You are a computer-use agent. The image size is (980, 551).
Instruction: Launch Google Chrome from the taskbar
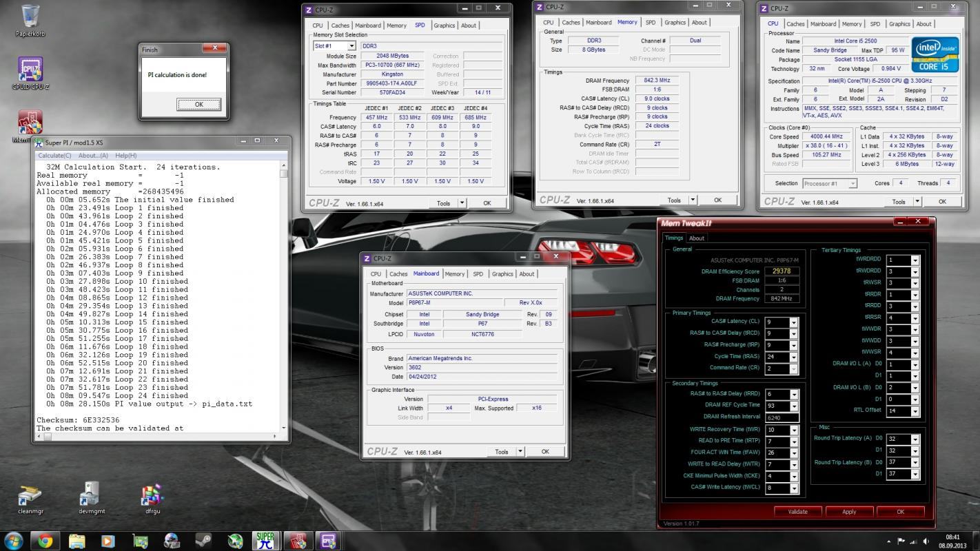45,539
